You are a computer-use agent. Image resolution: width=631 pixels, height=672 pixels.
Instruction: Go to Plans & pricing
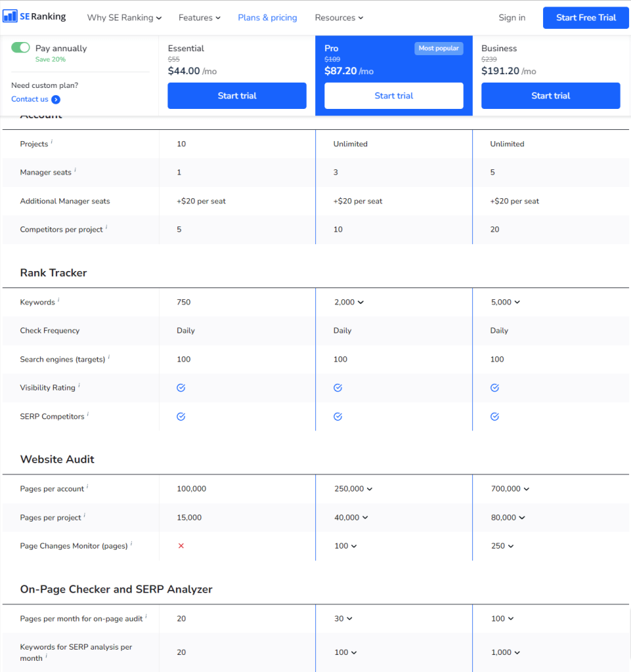267,18
